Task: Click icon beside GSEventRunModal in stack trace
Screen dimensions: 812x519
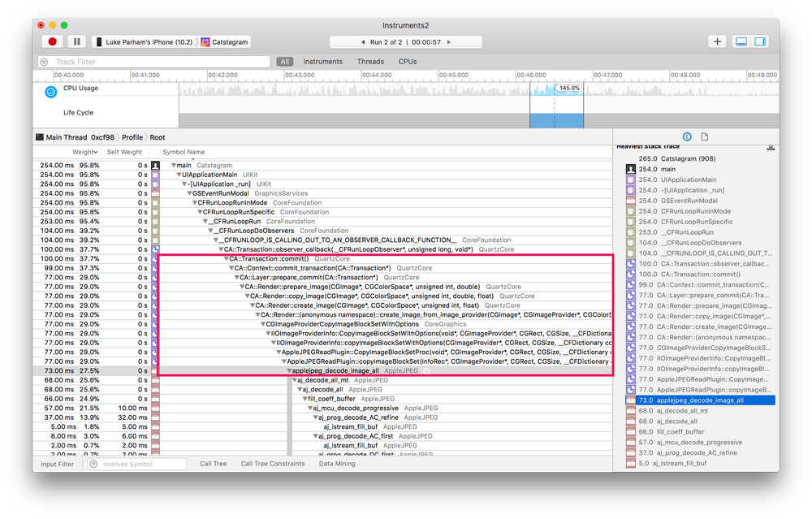Action: 630,201
